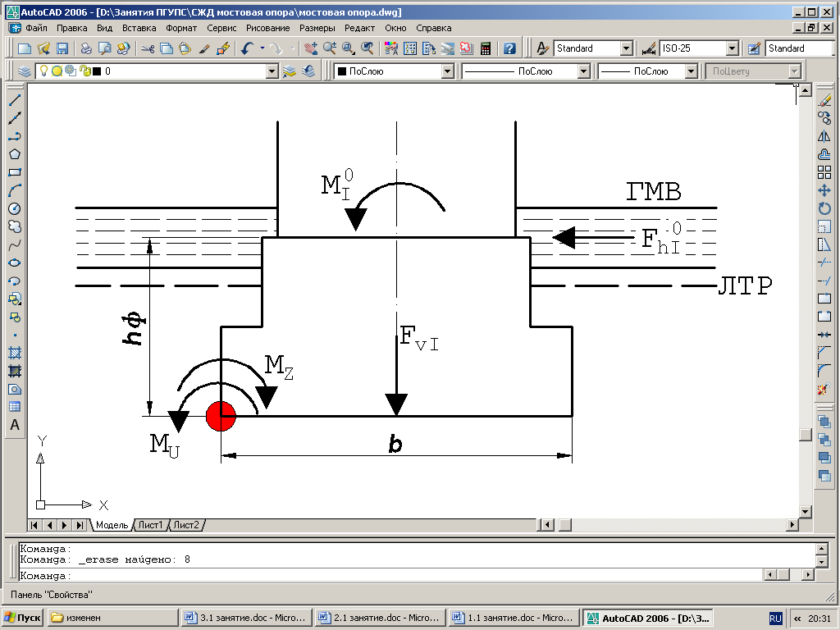Click the horizontal scrollbar right arrow of drawing area
The width and height of the screenshot is (840, 630).
(x=792, y=525)
